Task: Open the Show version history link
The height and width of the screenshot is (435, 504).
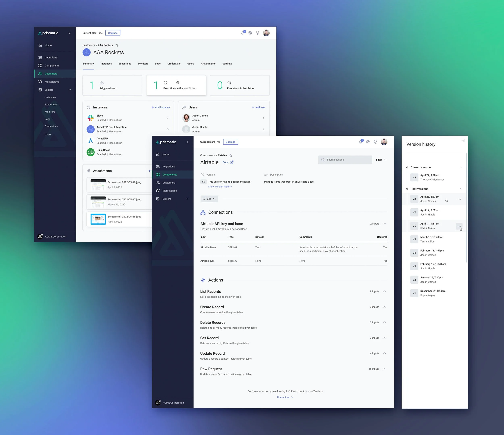Action: pos(220,186)
